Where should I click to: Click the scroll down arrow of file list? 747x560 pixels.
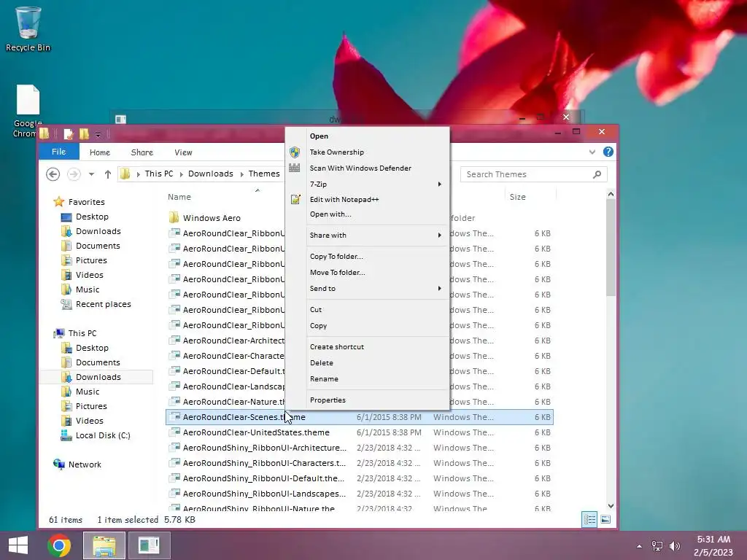[611, 506]
